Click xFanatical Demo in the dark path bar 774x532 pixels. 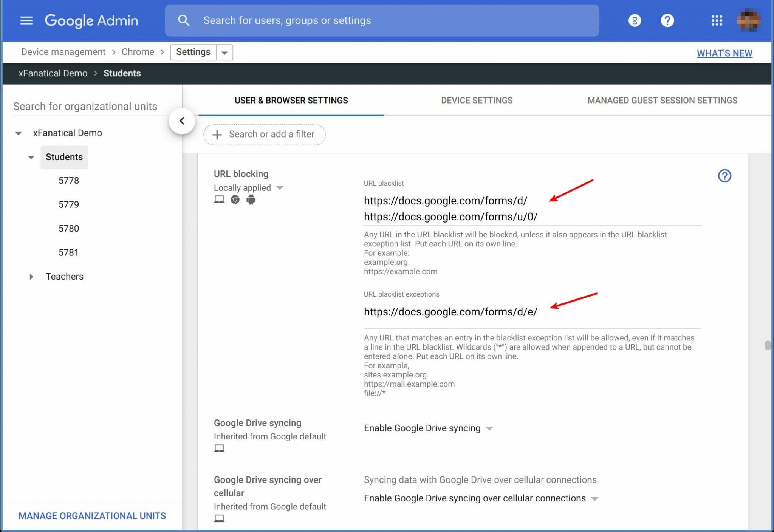coord(53,73)
